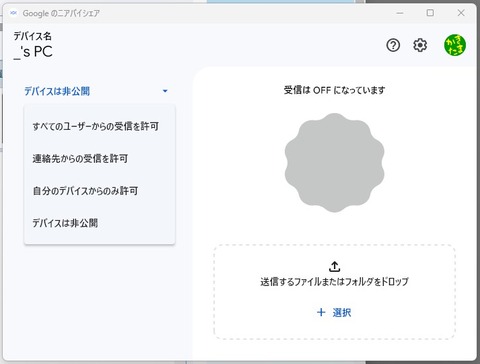The width and height of the screenshot is (480, 364).
Task: Select すべてのユーザーからの受信を許可 option
Action: 99,126
